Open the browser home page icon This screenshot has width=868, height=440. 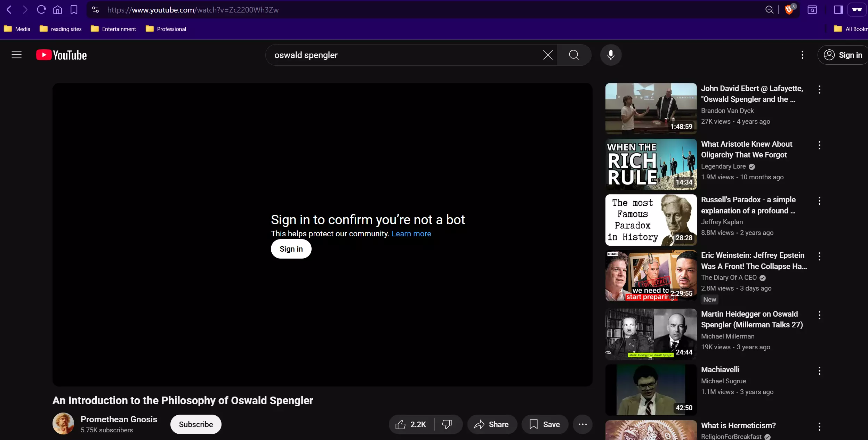(57, 10)
